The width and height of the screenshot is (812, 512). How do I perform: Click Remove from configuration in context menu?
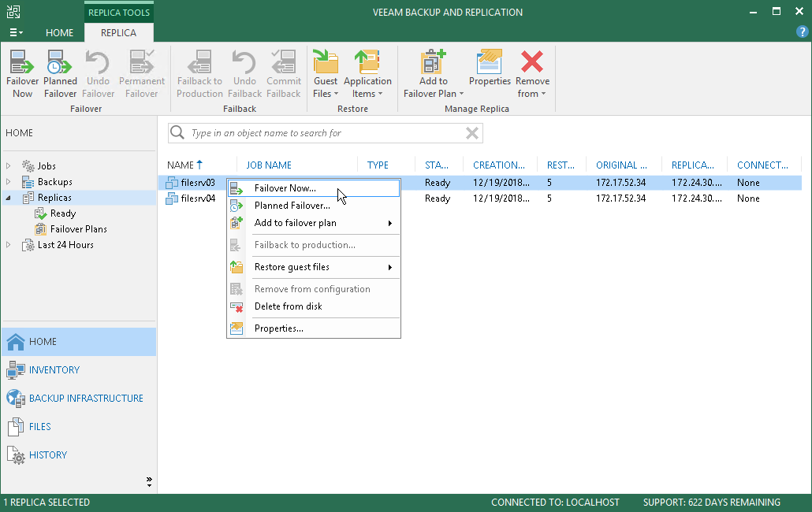coord(314,289)
